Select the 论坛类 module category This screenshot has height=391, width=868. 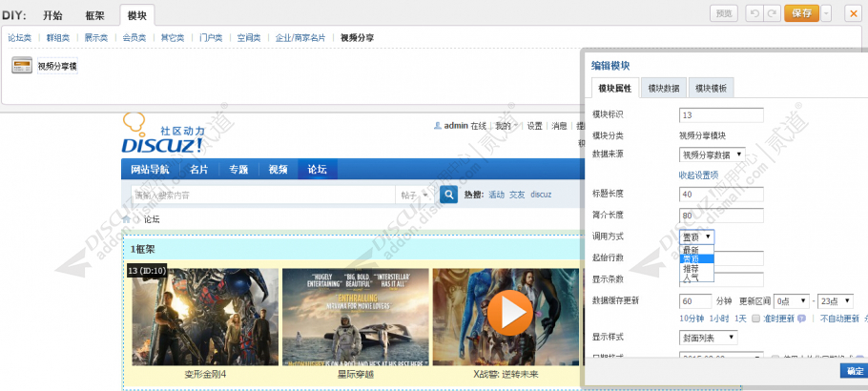19,37
